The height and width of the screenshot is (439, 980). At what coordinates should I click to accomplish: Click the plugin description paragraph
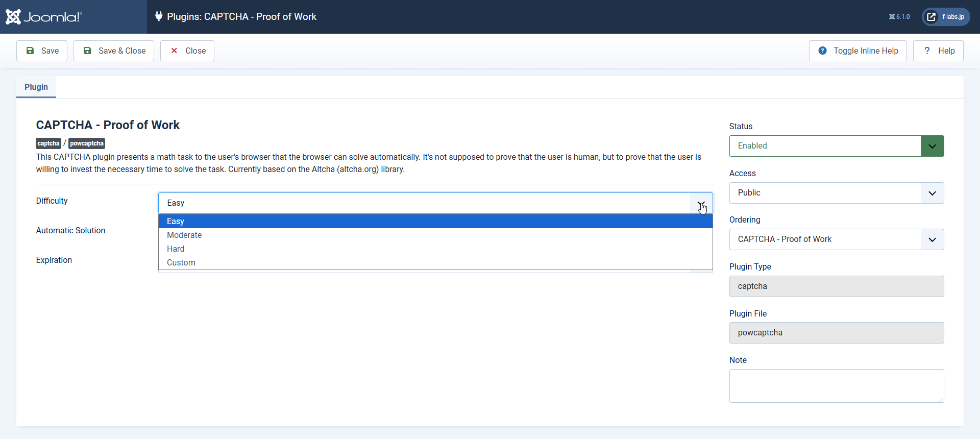369,163
